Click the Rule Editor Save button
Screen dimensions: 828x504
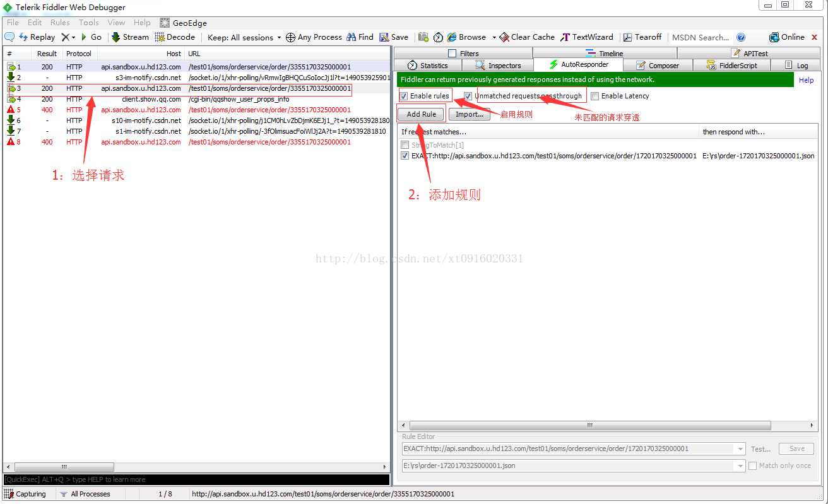(796, 449)
